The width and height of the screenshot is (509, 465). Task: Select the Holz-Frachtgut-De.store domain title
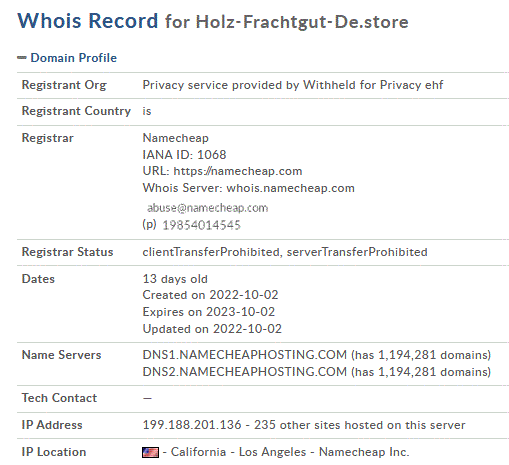point(302,22)
